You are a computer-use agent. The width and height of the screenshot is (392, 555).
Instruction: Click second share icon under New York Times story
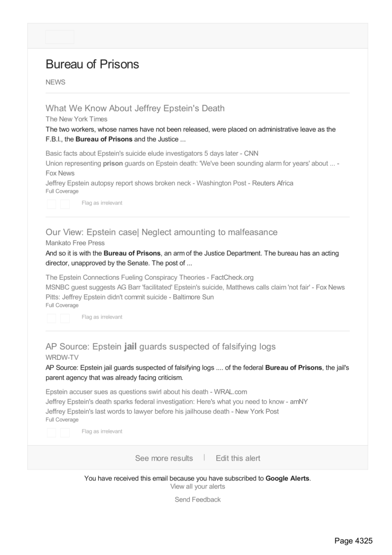(65, 204)
